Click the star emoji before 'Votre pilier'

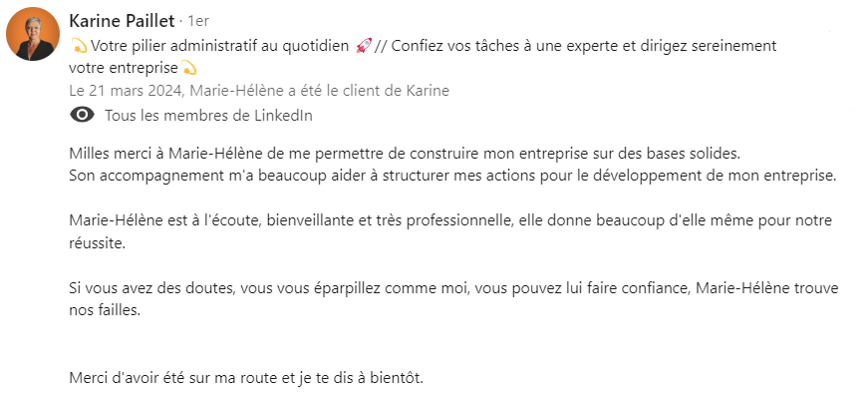[79, 46]
